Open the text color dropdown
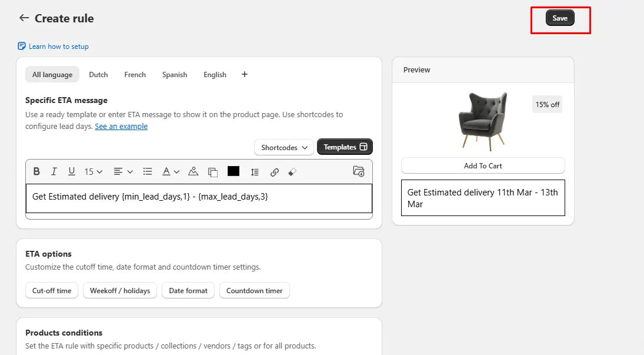644x355 pixels. point(171,171)
